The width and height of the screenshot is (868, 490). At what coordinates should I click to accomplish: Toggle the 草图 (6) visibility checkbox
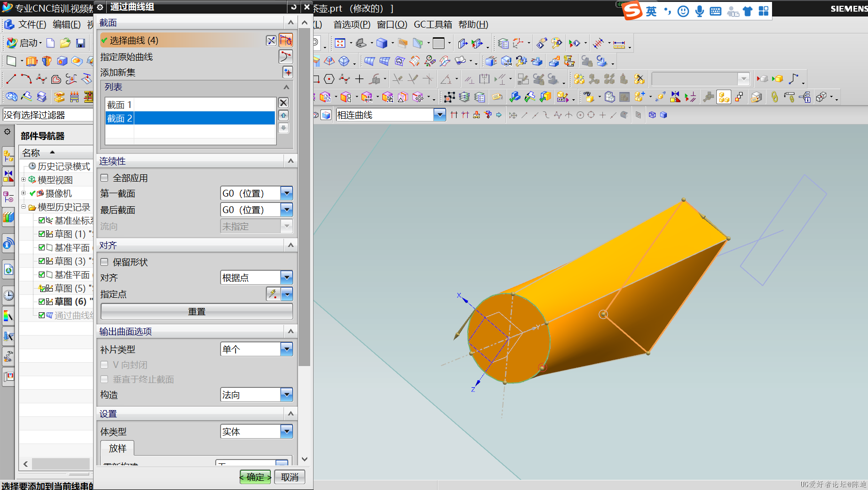42,302
